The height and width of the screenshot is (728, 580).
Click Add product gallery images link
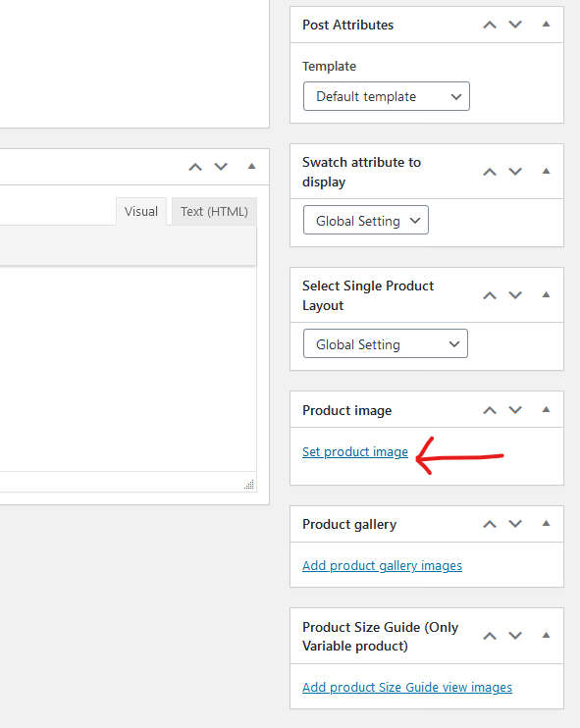[382, 565]
